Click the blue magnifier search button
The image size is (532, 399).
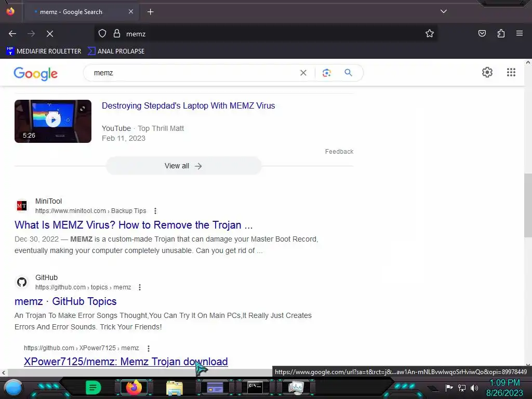pos(348,73)
